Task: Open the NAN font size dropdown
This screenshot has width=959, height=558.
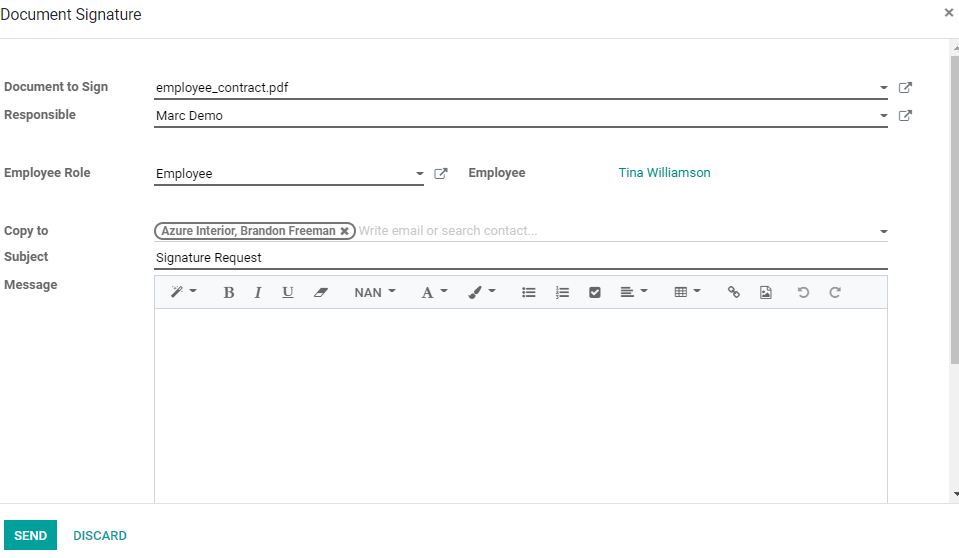Action: (x=375, y=293)
